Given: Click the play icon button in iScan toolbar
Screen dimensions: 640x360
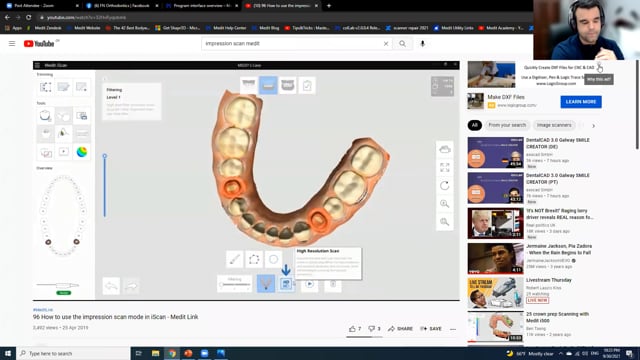Looking at the screenshot, I should [310, 284].
